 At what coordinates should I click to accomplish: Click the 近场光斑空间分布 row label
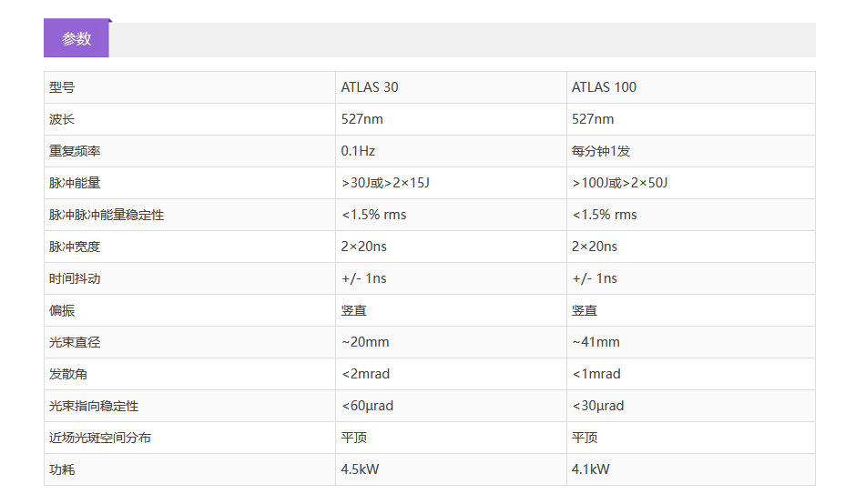[100, 438]
